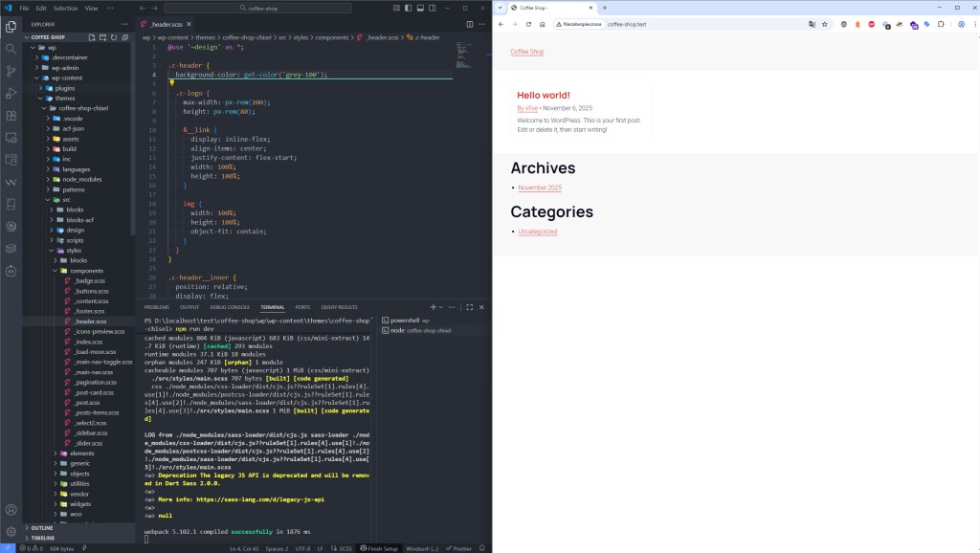Split the editor to the right
Image resolution: width=980 pixels, height=553 pixels.
(x=469, y=23)
